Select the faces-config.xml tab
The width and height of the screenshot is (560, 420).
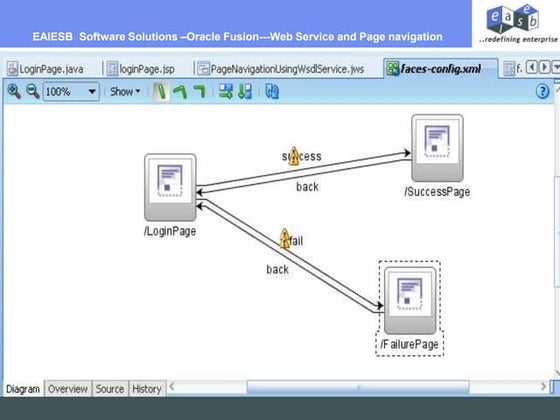[441, 68]
